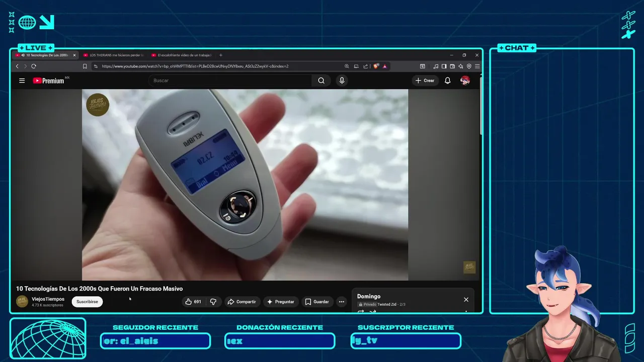Viewport: 644px width, 362px height.
Task: Click the browser forward arrow
Action: pyautogui.click(x=25, y=66)
